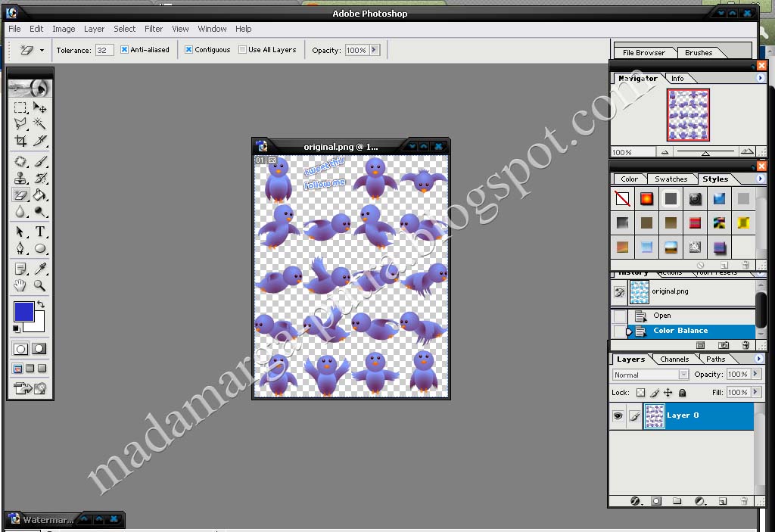Delete current history state trash icon

745,344
